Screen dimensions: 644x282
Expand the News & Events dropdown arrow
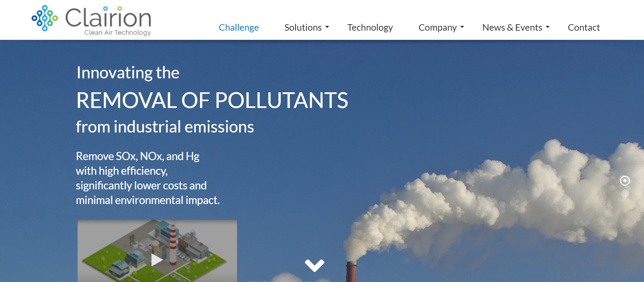point(547,27)
